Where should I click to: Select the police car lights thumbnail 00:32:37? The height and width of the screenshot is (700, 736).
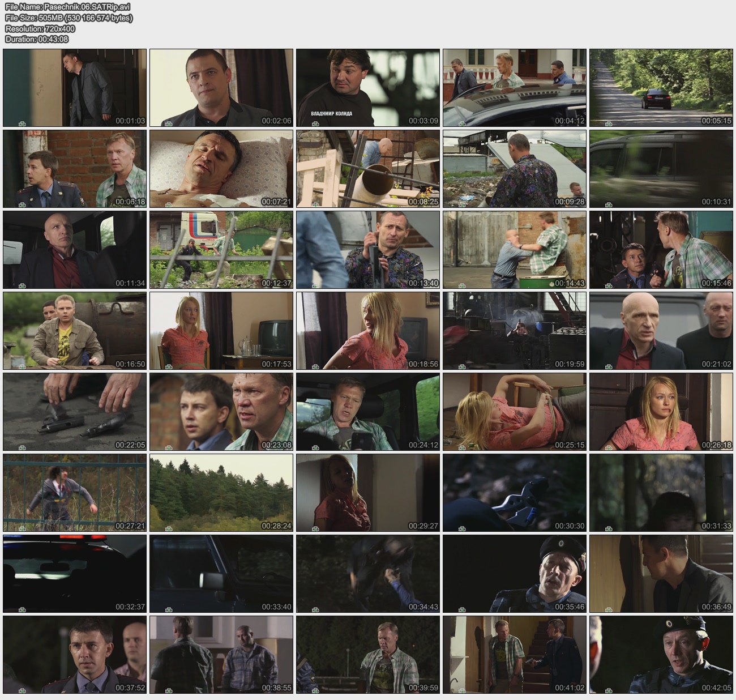[x=75, y=574]
